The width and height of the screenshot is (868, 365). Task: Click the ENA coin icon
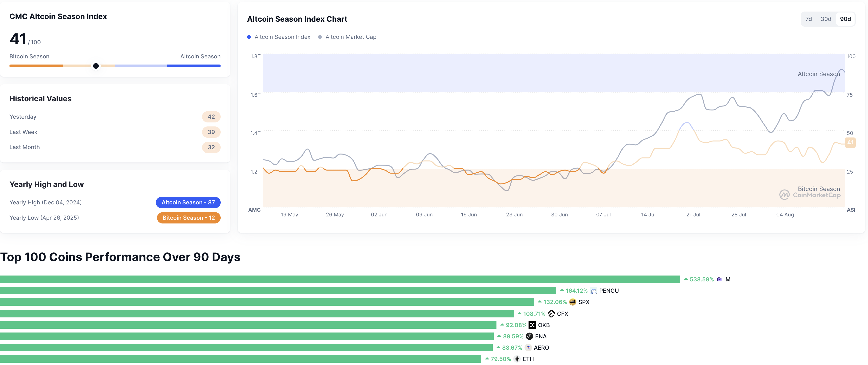pyautogui.click(x=529, y=336)
